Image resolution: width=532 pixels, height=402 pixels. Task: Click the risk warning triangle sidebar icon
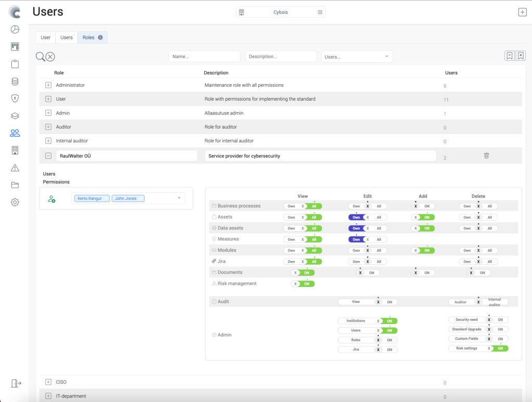15,168
